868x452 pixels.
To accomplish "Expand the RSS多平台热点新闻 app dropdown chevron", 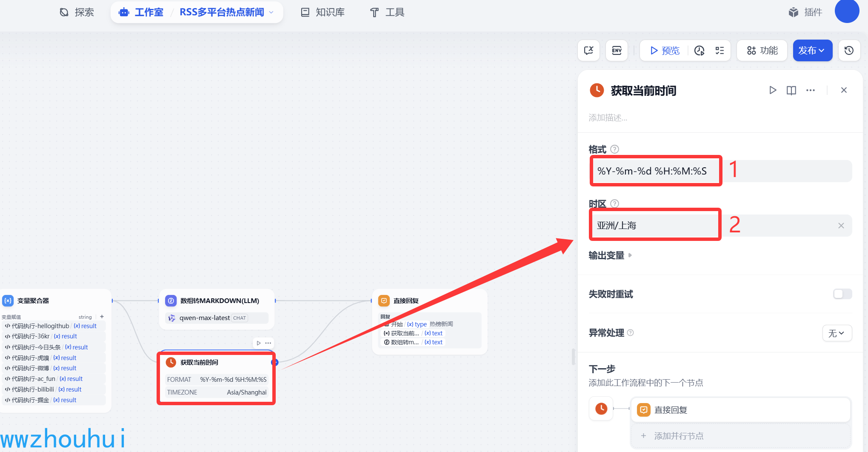I will point(271,12).
